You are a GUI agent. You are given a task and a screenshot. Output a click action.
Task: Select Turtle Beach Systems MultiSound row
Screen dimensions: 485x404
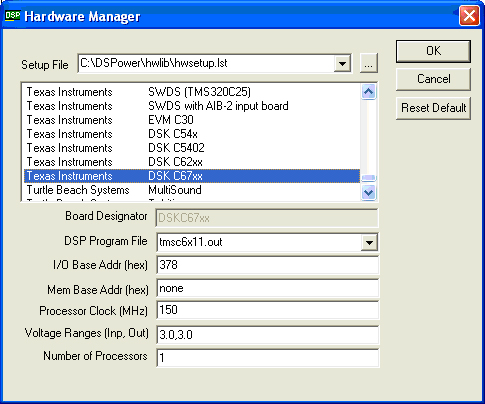coord(192,190)
